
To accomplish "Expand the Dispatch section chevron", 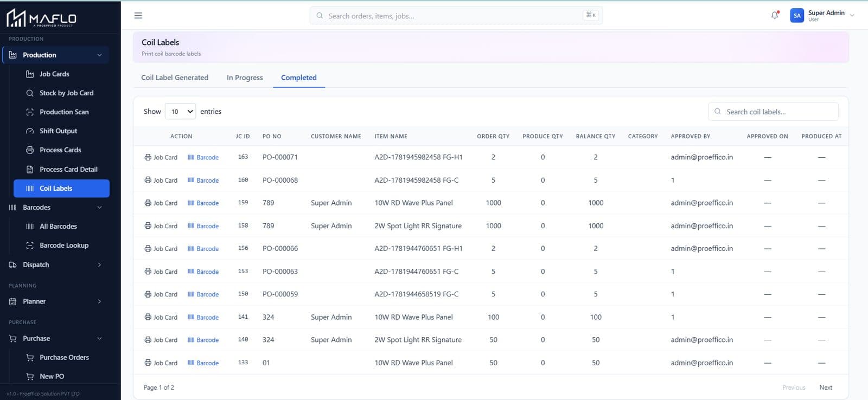I will [100, 265].
